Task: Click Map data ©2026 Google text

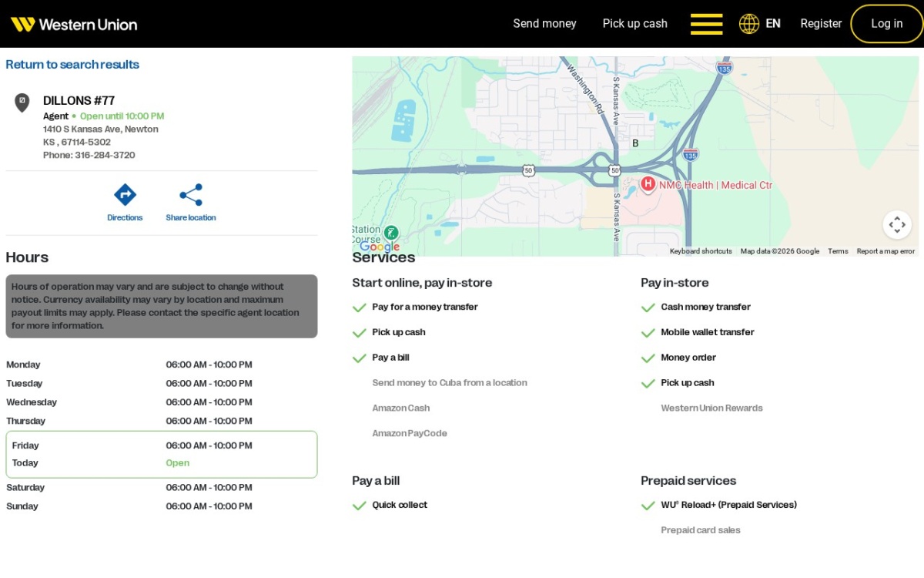Action: pos(780,251)
